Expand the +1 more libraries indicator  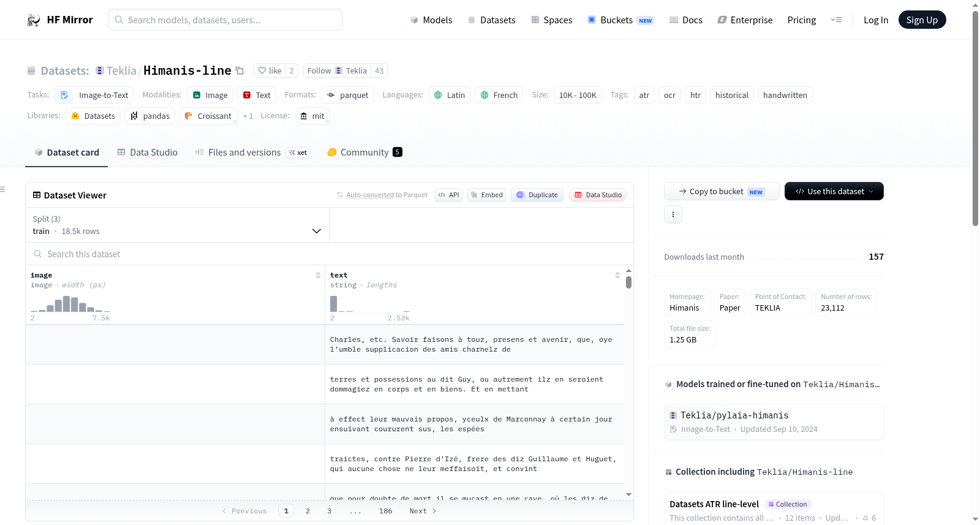247,116
